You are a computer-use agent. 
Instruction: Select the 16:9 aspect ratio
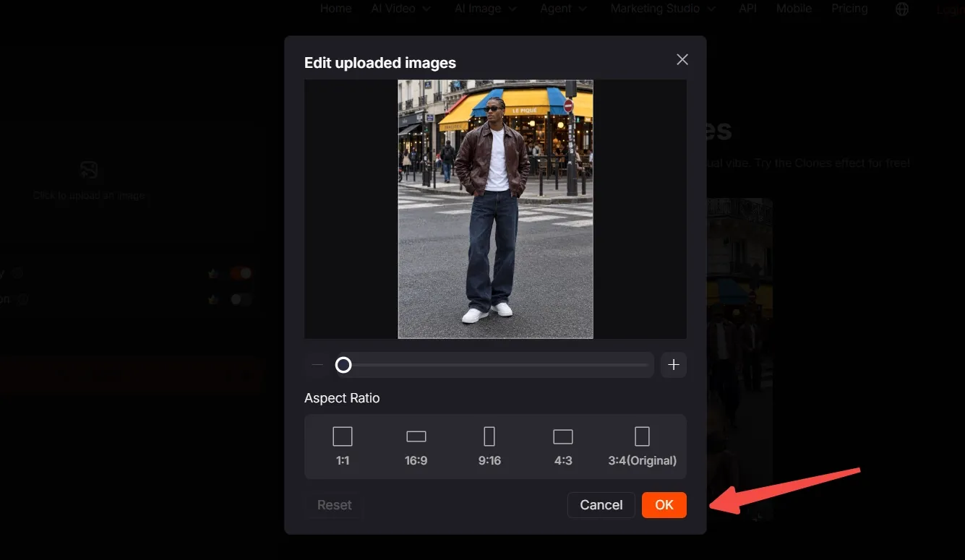pyautogui.click(x=416, y=446)
